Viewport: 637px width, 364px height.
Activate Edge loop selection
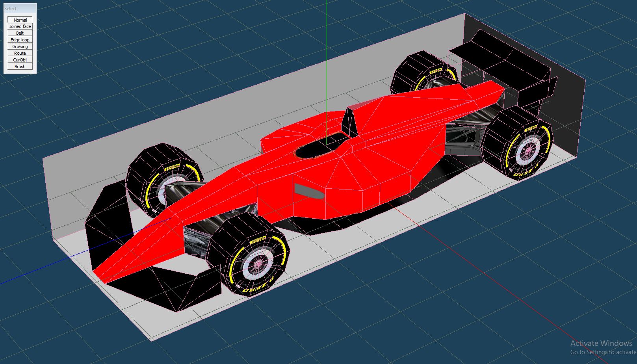pyautogui.click(x=20, y=40)
